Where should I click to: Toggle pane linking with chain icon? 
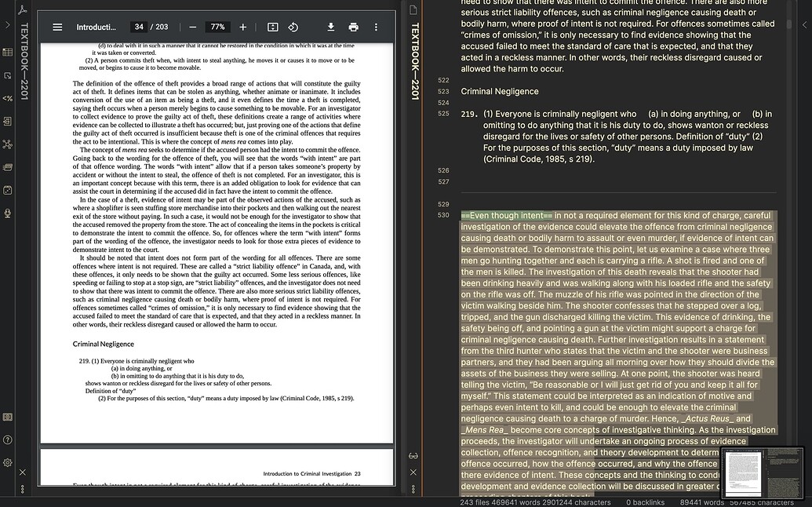click(x=413, y=455)
